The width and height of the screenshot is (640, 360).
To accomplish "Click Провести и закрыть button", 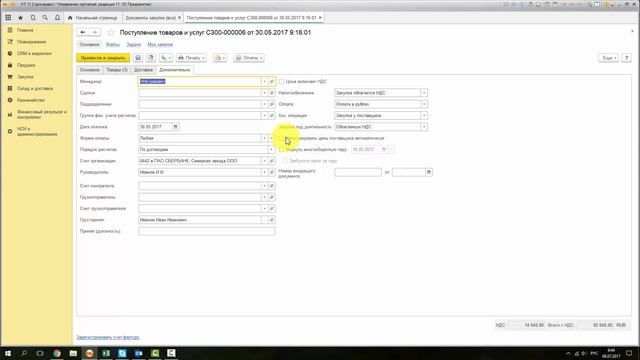I will pyautogui.click(x=103, y=58).
